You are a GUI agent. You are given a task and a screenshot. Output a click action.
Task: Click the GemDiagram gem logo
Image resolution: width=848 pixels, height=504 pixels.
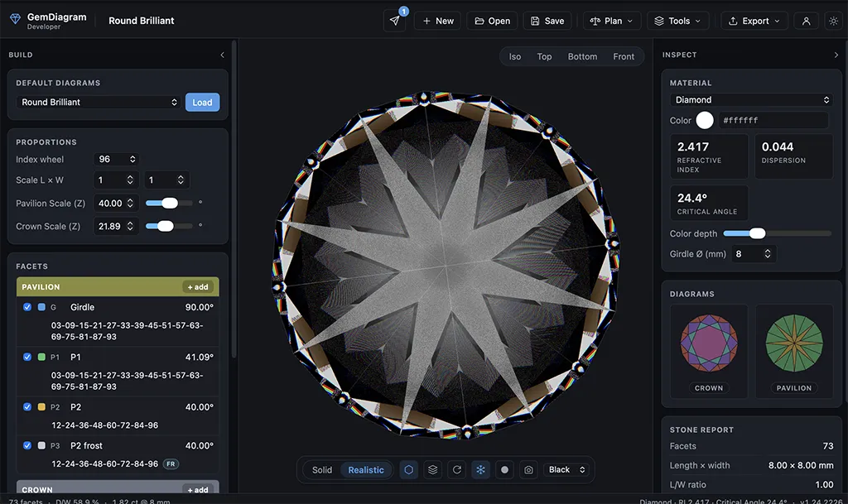click(15, 19)
